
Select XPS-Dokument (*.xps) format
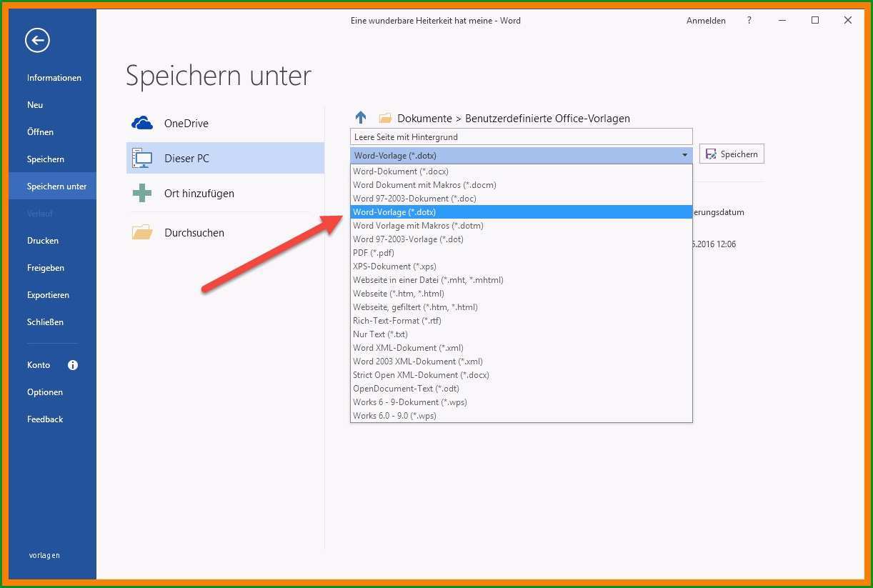click(x=522, y=266)
